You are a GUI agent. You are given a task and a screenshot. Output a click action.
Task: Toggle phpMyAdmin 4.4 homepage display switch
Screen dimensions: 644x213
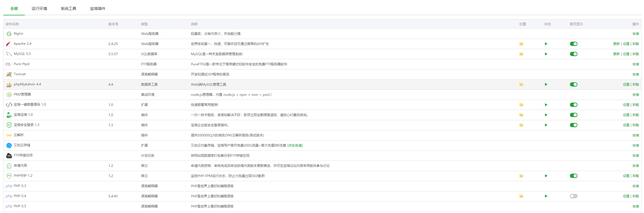click(574, 85)
